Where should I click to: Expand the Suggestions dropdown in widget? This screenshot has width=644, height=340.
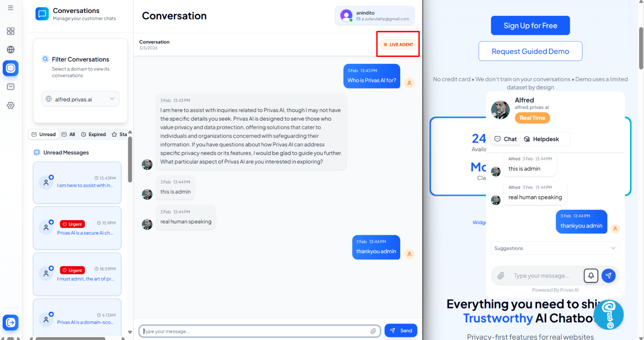[x=555, y=248]
